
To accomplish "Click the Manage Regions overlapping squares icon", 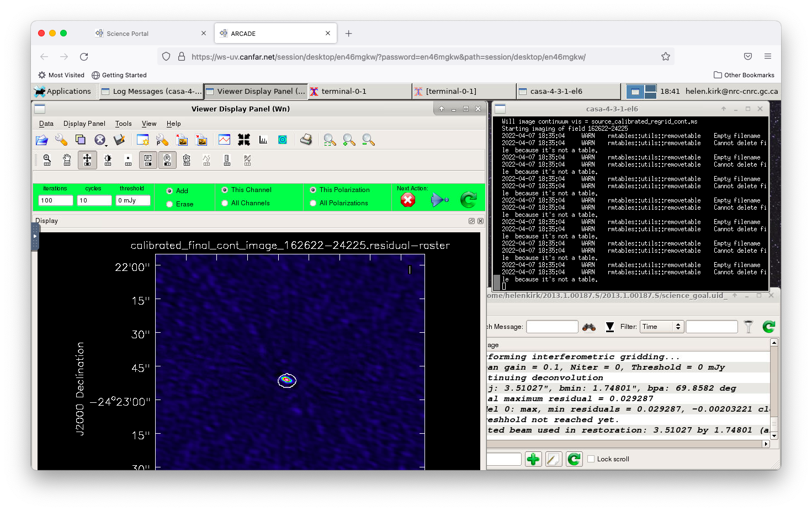I will [x=81, y=140].
